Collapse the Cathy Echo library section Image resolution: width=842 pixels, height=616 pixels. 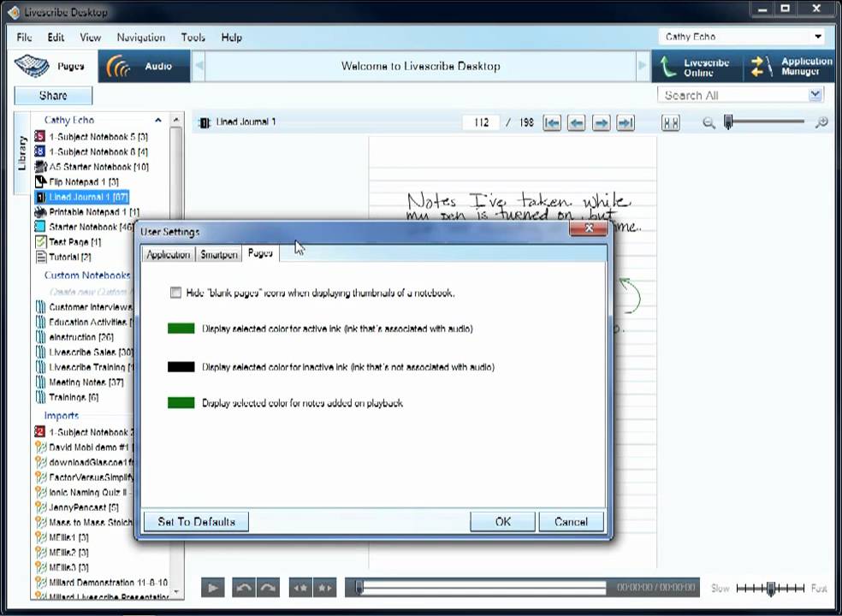[157, 120]
